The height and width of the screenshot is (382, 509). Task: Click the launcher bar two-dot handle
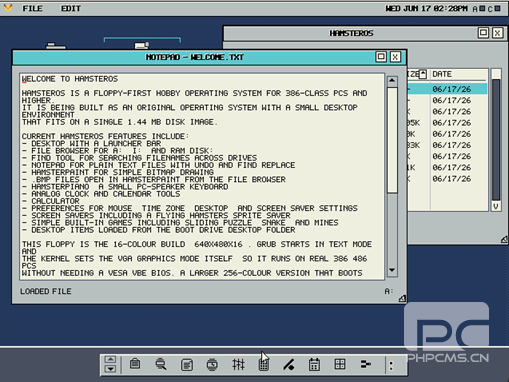click(391, 366)
